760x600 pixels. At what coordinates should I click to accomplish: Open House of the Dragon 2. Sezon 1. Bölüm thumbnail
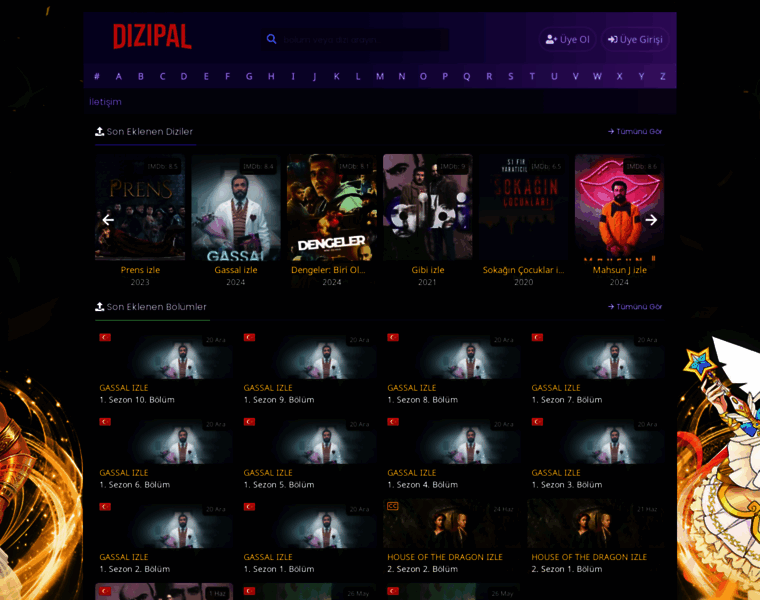[596, 524]
